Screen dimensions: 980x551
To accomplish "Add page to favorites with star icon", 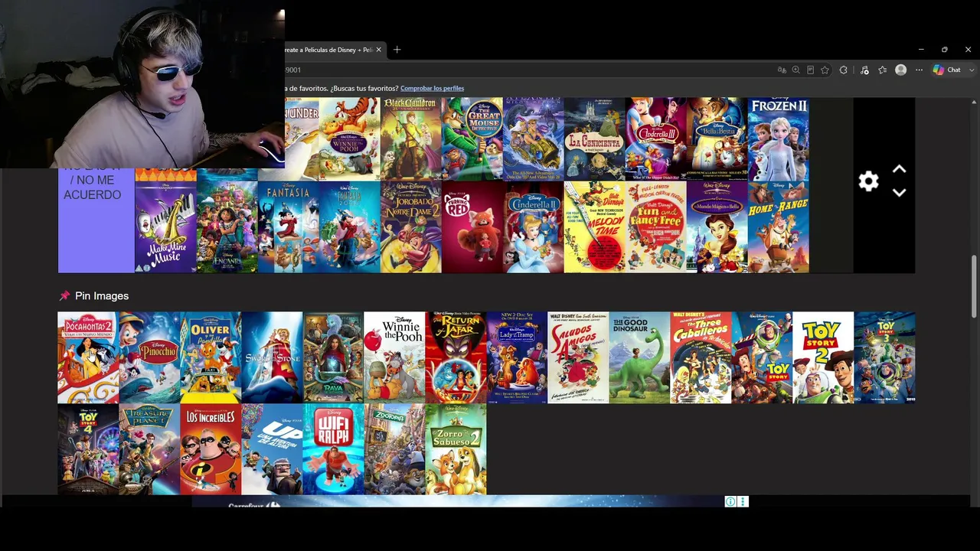I will click(825, 70).
